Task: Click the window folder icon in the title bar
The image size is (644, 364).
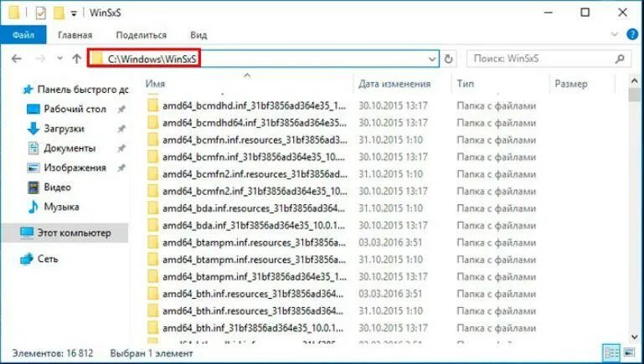Action: click(x=14, y=13)
